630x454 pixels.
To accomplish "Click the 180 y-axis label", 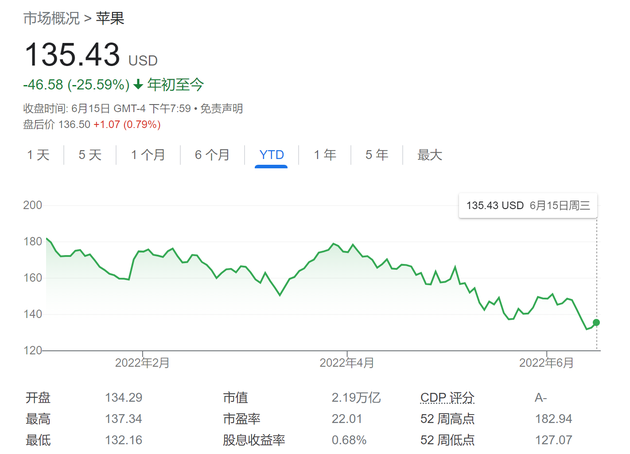I will coord(33,241).
